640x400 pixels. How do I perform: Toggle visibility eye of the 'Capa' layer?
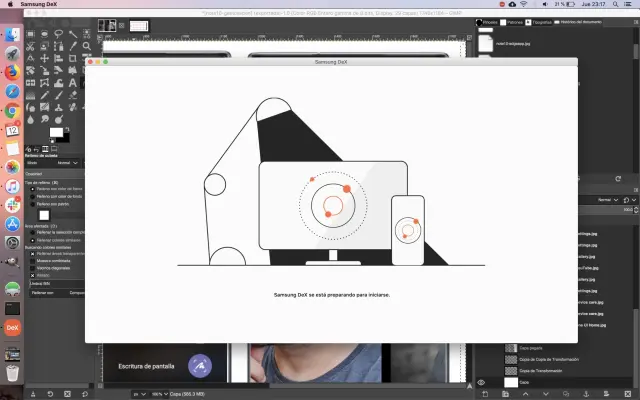pos(481,382)
